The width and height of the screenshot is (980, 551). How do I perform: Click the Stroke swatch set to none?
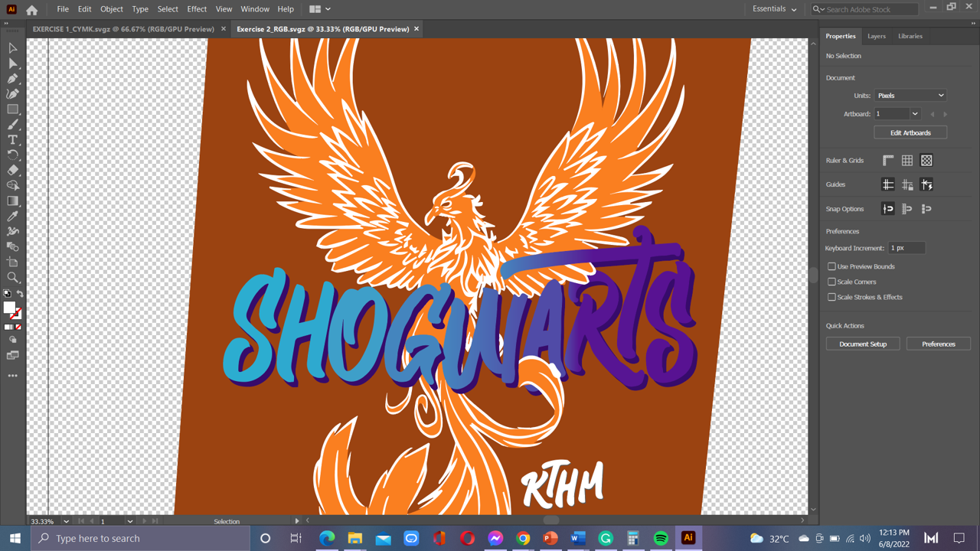click(x=16, y=314)
